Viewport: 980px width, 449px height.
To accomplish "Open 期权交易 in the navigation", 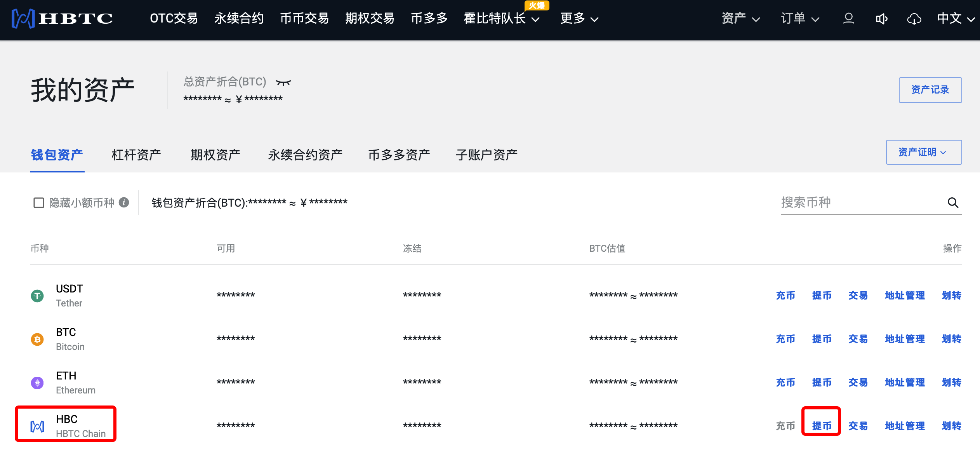I will [370, 18].
